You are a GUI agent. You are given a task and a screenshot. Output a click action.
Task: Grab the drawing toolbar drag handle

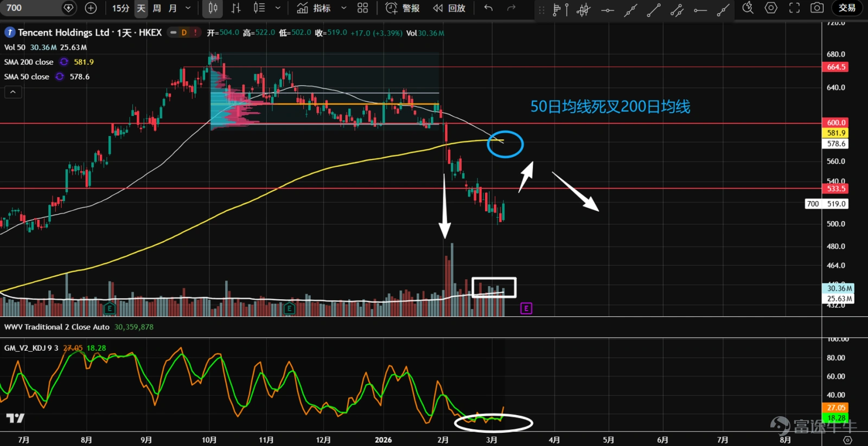[x=541, y=10]
